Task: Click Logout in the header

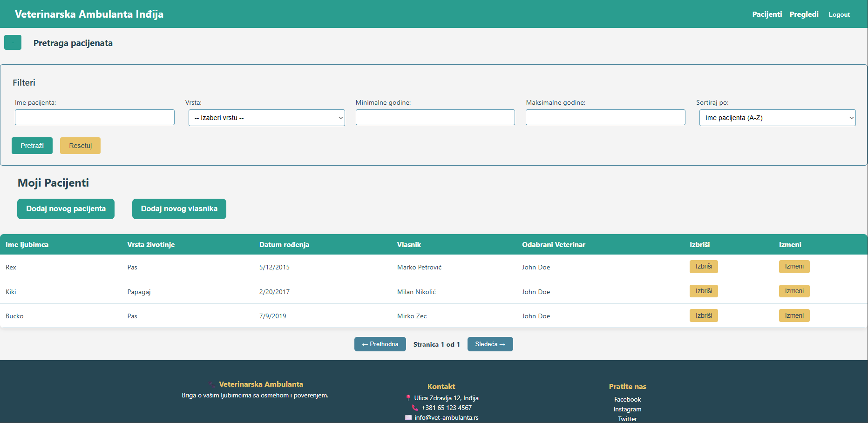Action: 839,15
